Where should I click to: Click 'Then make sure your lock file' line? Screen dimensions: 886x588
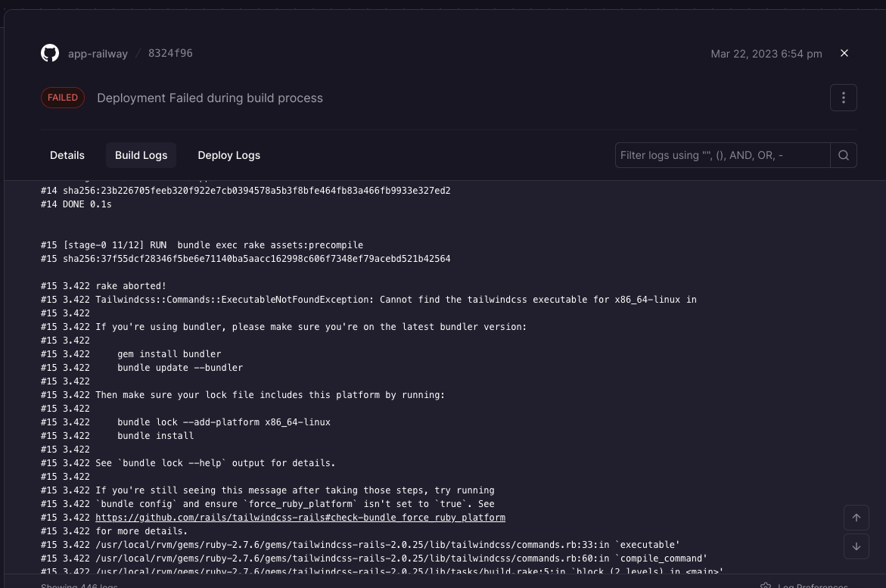click(243, 395)
